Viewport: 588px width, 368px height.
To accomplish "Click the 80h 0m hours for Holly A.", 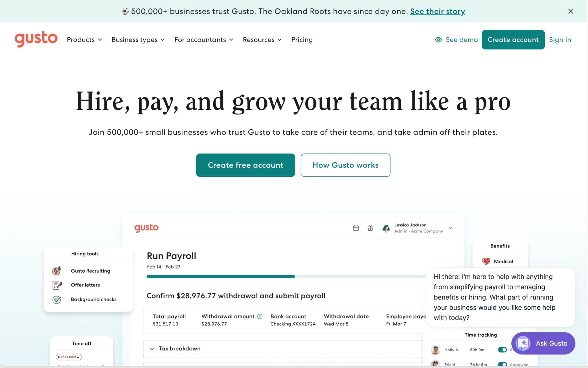I will pyautogui.click(x=477, y=350).
